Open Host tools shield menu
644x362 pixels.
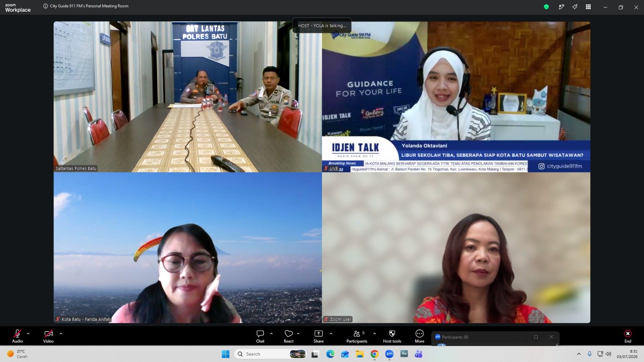(x=392, y=336)
